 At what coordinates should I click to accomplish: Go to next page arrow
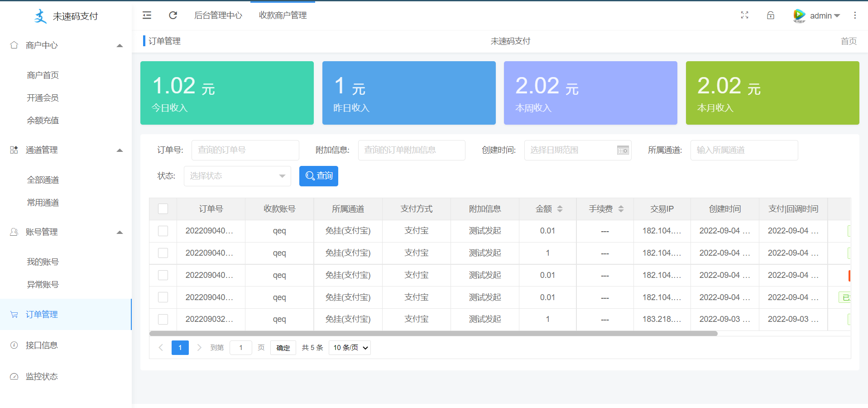pyautogui.click(x=199, y=348)
